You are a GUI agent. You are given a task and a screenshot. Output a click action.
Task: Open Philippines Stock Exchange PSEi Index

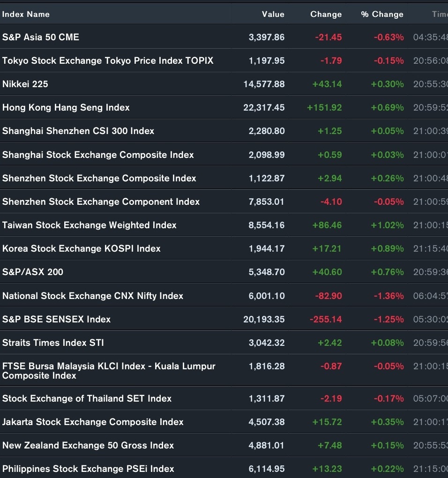[88, 469]
